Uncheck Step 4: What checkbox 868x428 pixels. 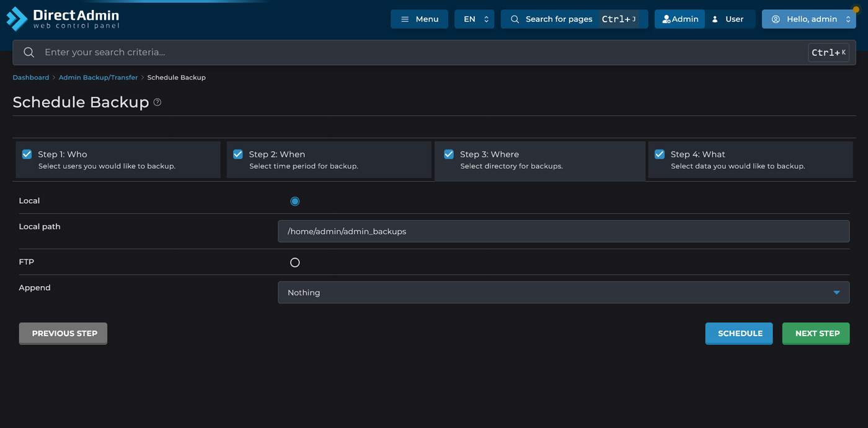click(x=659, y=154)
